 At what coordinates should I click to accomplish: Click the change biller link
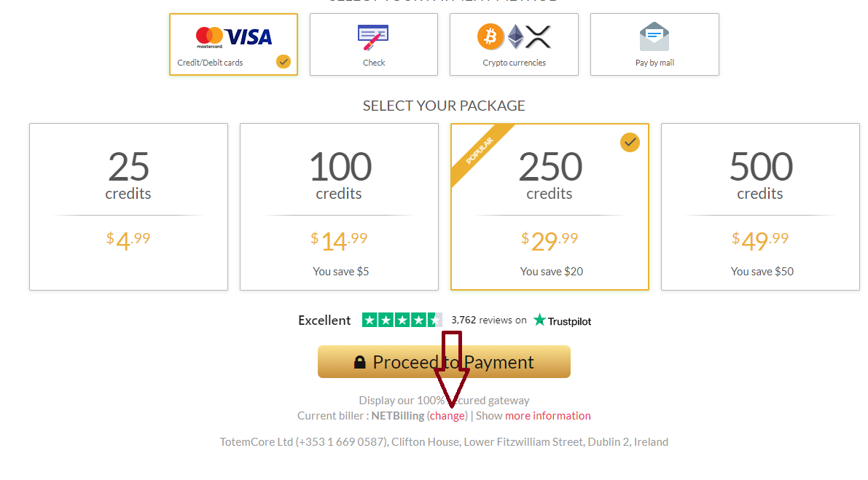point(447,416)
